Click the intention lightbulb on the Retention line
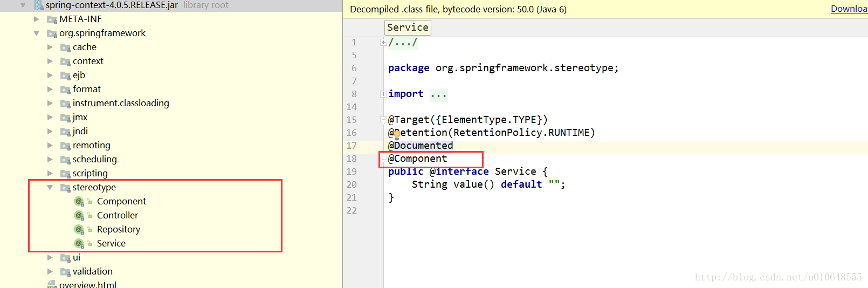The width and height of the screenshot is (868, 288). tap(397, 134)
